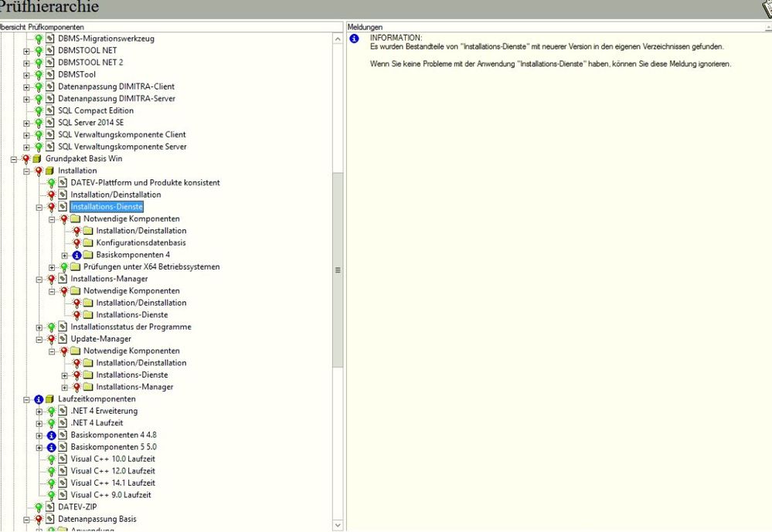Expand the .NET 4 Erweiterung node
Viewport: 772px width, 532px height.
pyautogui.click(x=39, y=412)
